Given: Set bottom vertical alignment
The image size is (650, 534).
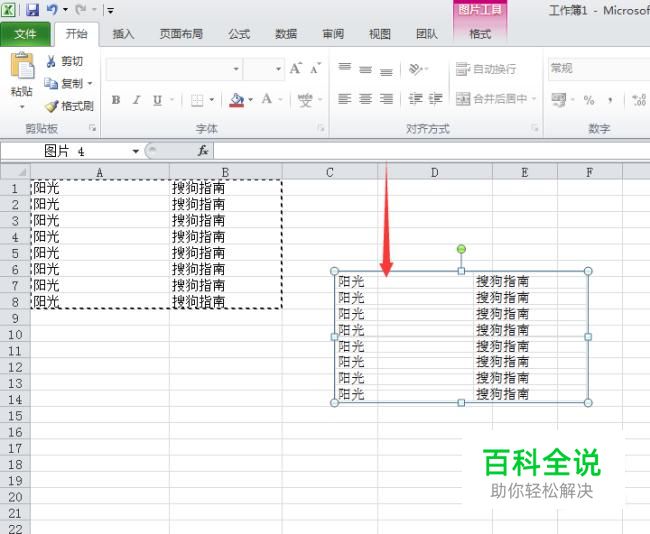Looking at the screenshot, I should pos(386,72).
